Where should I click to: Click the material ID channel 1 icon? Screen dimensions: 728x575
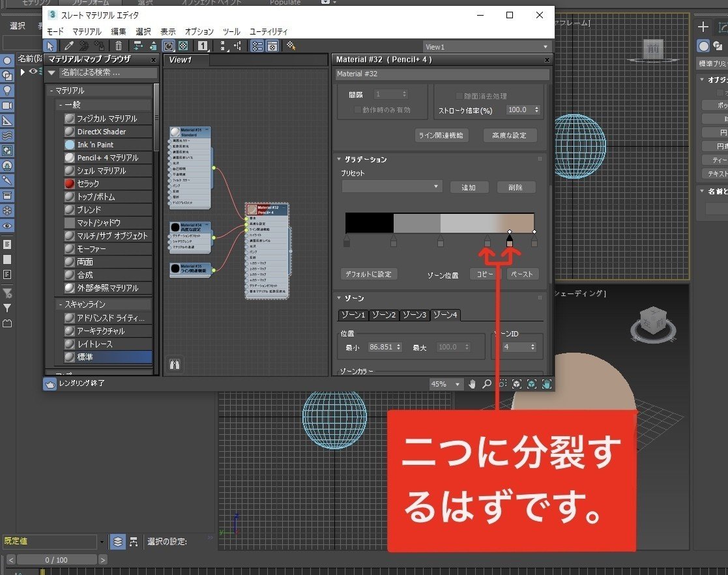(x=203, y=46)
